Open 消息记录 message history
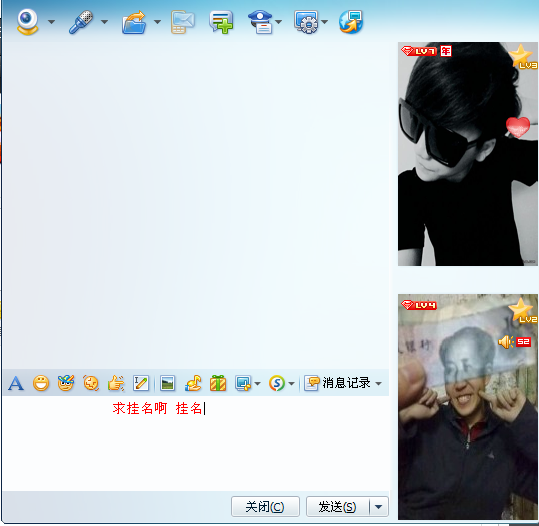The height and width of the screenshot is (526, 539). [x=338, y=383]
